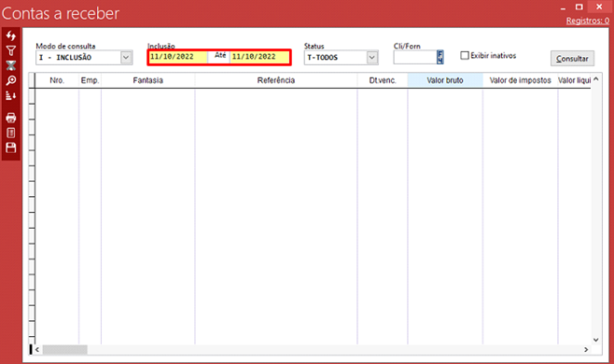Open the report list icon
Image resolution: width=614 pixels, height=364 pixels.
(x=11, y=133)
